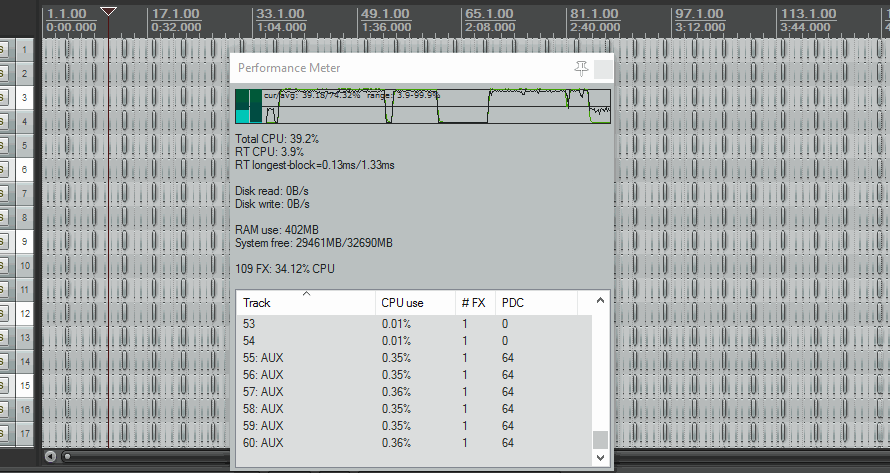Click ruler position 113.1.00
890x473 pixels.
pyautogui.click(x=808, y=14)
